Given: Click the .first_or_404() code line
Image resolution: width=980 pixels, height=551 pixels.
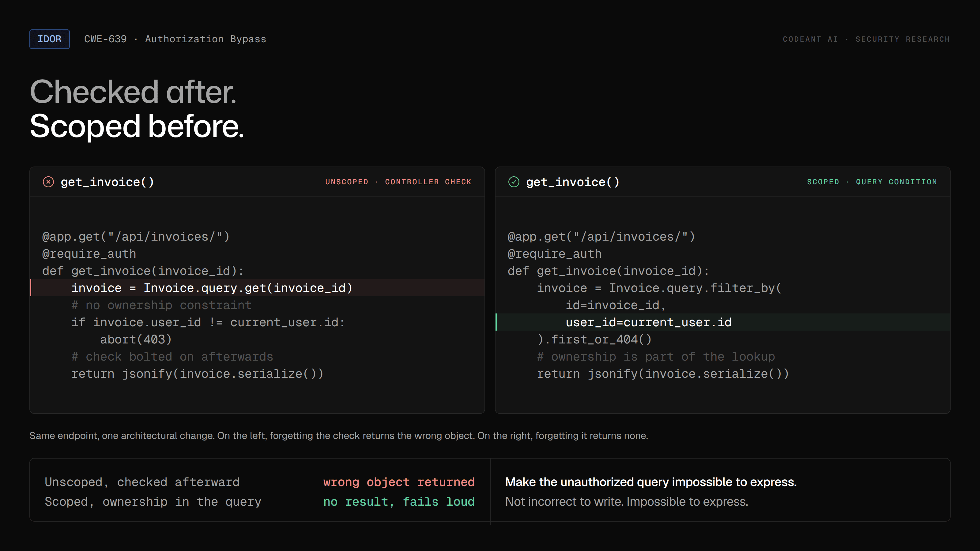Looking at the screenshot, I should [x=594, y=339].
